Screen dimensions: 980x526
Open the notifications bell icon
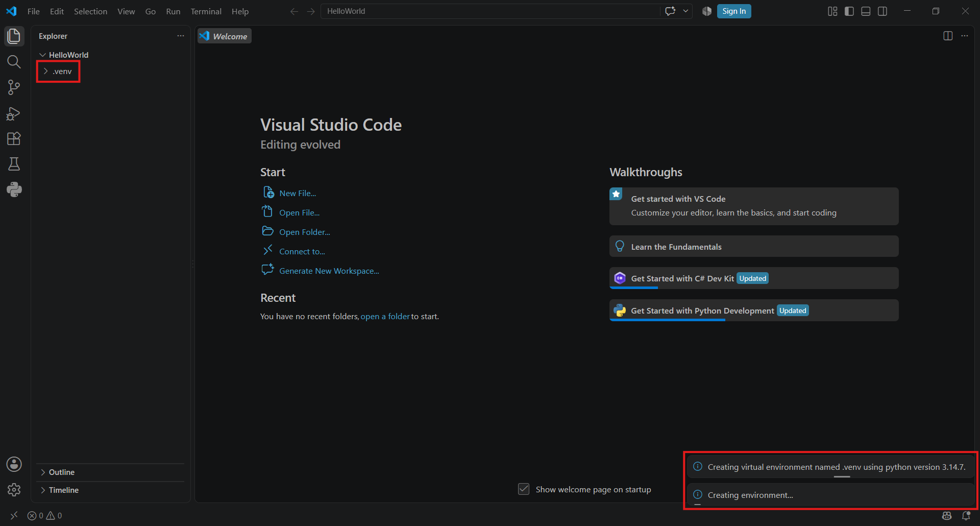click(x=966, y=516)
